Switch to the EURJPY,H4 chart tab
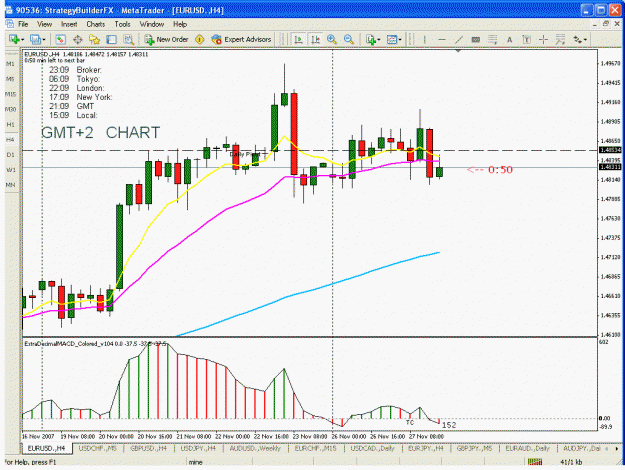Image resolution: width=625 pixels, height=470 pixels. coord(425,448)
